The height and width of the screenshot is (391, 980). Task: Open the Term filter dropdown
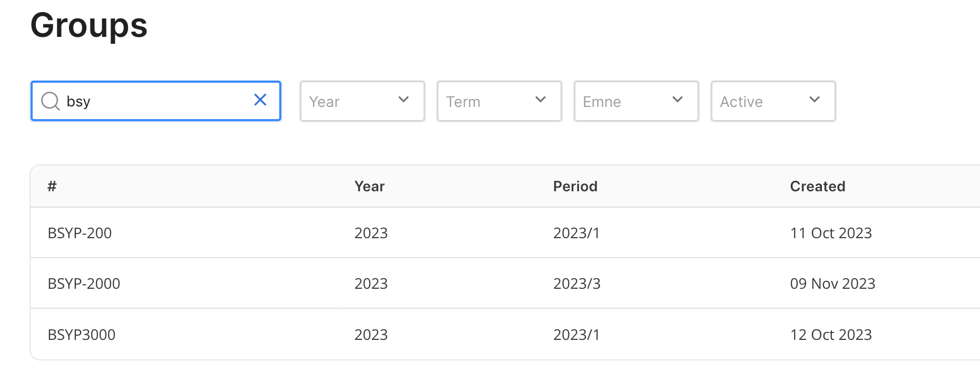(x=490, y=101)
